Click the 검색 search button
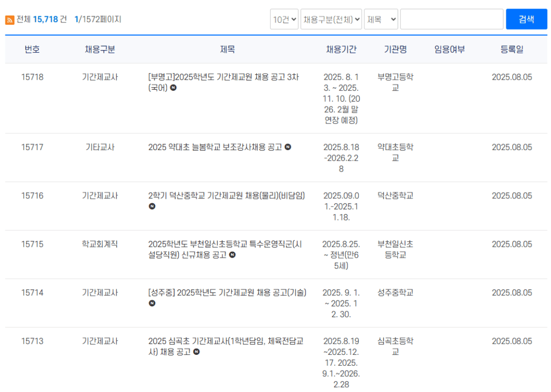Viewport: 551px width, 392px height. [526, 19]
